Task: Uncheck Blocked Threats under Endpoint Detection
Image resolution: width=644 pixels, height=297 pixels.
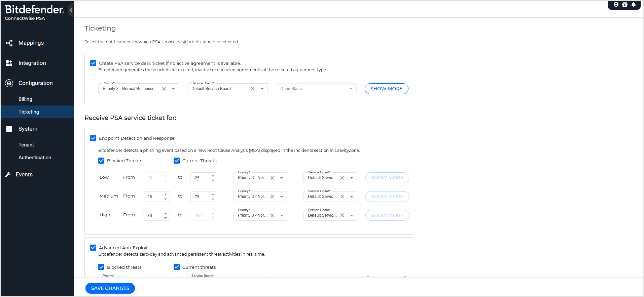Action: (x=101, y=161)
